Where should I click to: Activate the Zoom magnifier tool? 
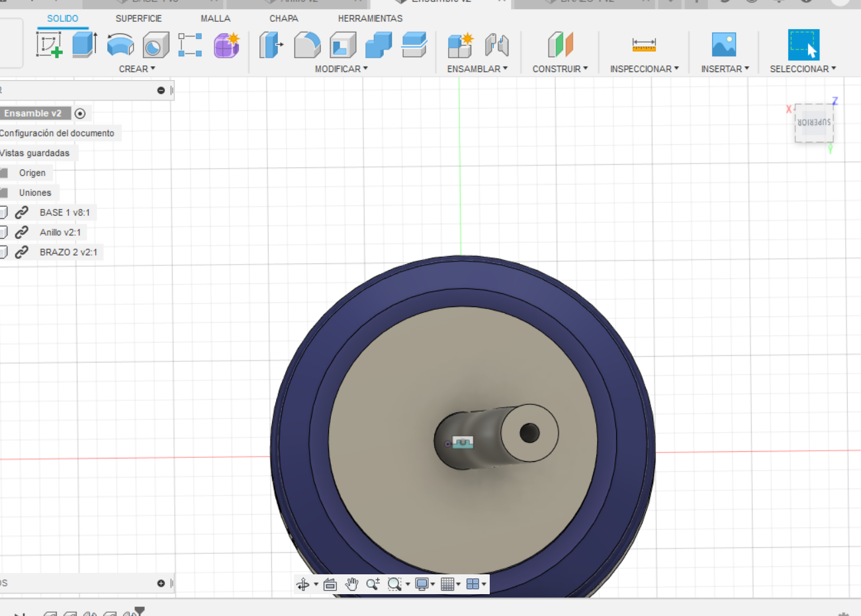(x=373, y=584)
